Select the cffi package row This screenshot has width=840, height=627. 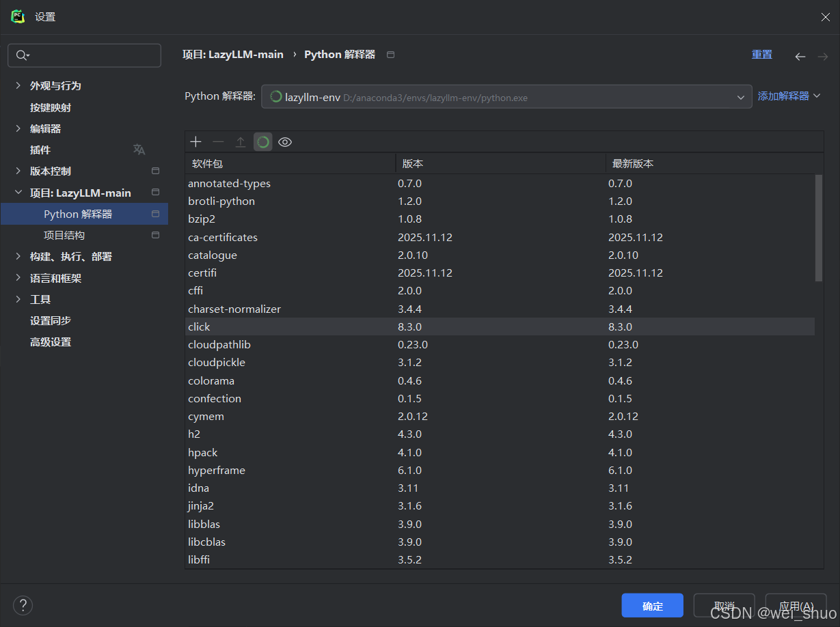(x=500, y=290)
